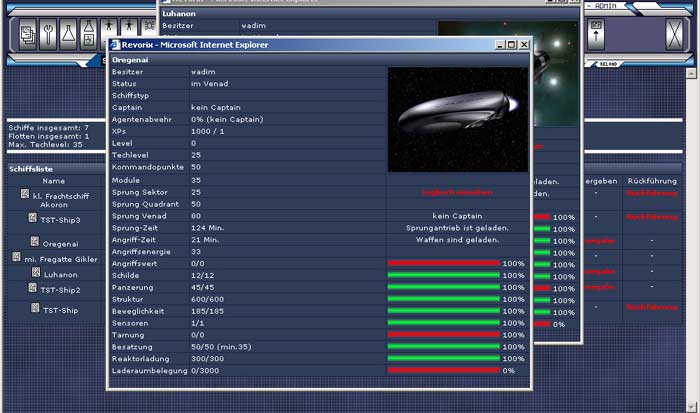Image resolution: width=700 pixels, height=413 pixels.
Task: Select mi. Fregatte Gikler in ship list
Action: pyautogui.click(x=60, y=258)
